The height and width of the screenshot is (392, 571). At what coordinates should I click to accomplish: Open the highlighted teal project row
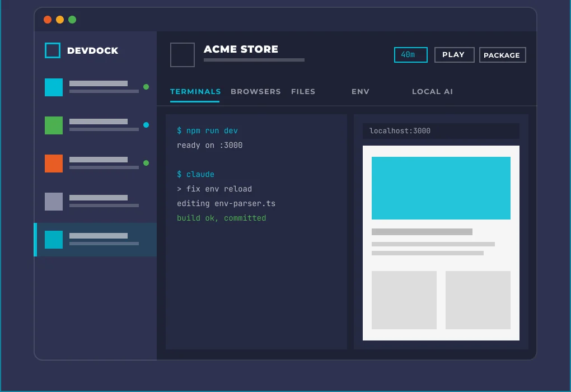tap(95, 240)
